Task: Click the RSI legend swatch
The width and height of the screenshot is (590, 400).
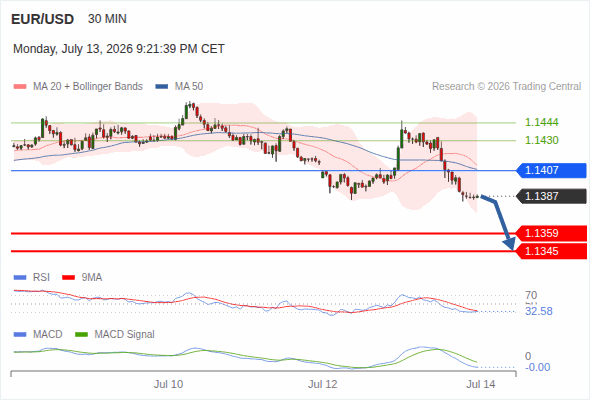Action: (x=20, y=278)
